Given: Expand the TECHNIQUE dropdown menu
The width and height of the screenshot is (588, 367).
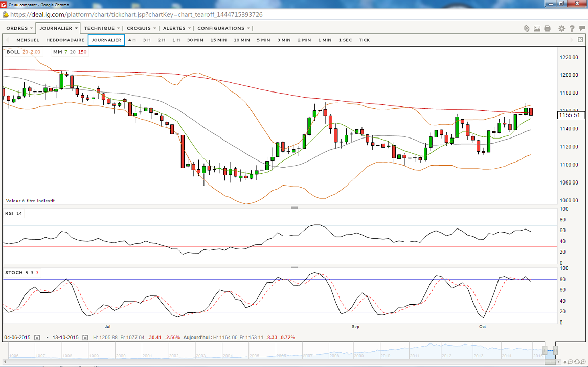Looking at the screenshot, I should click(x=102, y=28).
